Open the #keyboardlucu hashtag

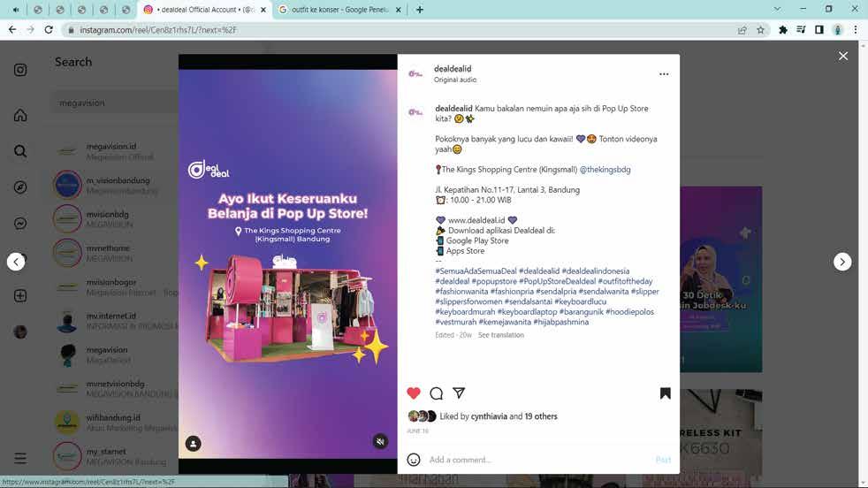(x=580, y=301)
